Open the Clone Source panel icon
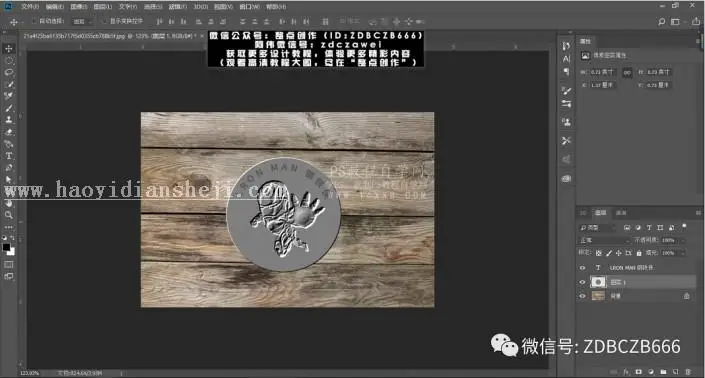705x378 pixels. [x=566, y=122]
